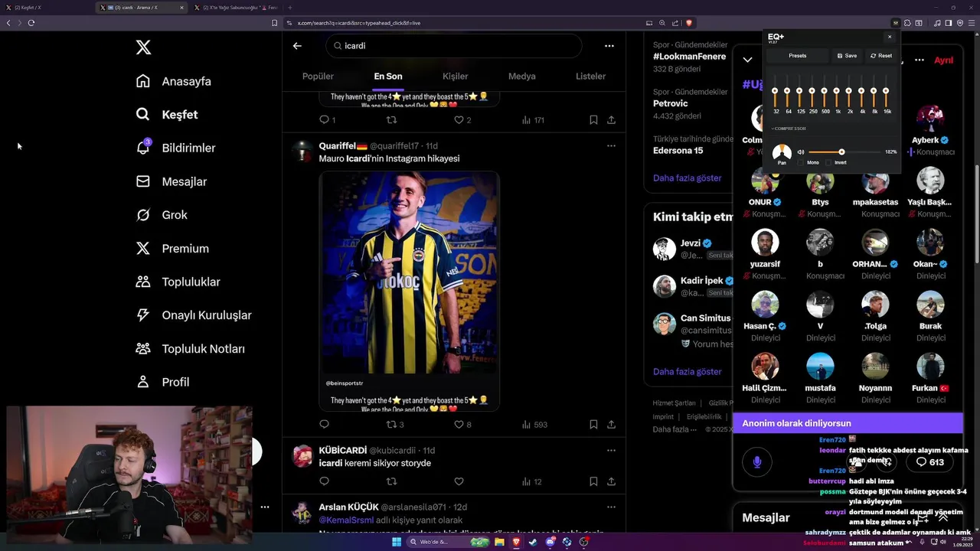Open more options on Arslan KÜÇÜK's post

click(x=611, y=507)
